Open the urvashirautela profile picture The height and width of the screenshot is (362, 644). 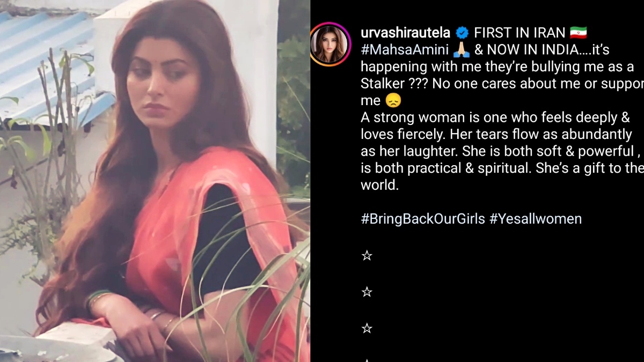331,44
